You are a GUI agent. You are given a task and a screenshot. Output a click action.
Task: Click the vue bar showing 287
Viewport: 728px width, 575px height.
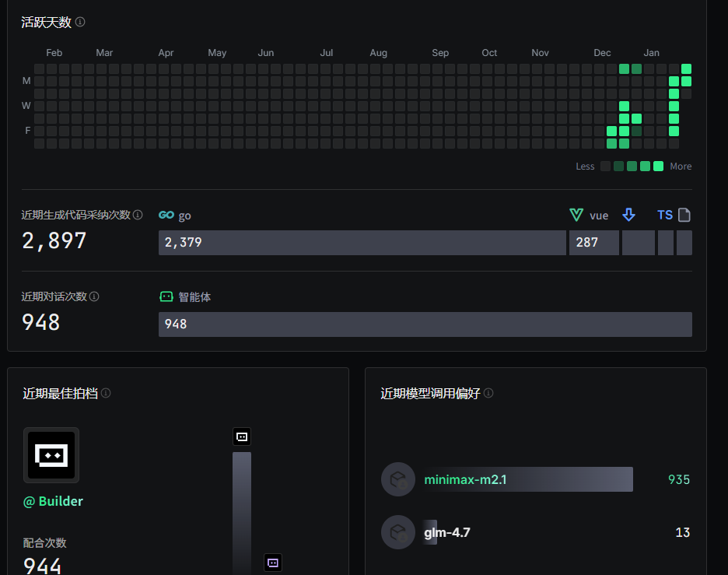(x=594, y=243)
